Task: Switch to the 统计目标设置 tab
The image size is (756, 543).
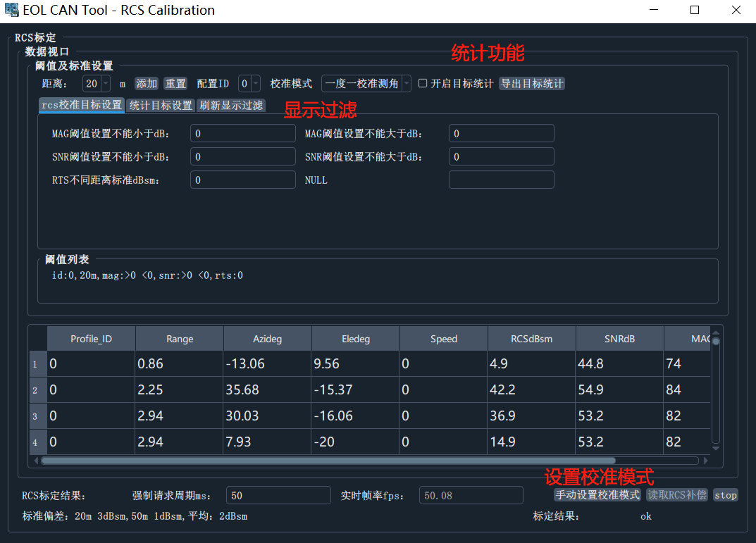Action: pos(160,105)
